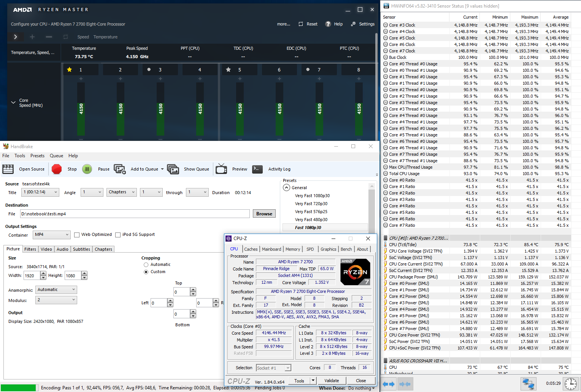Open the Container MP4 dropdown

pyautogui.click(x=52, y=235)
